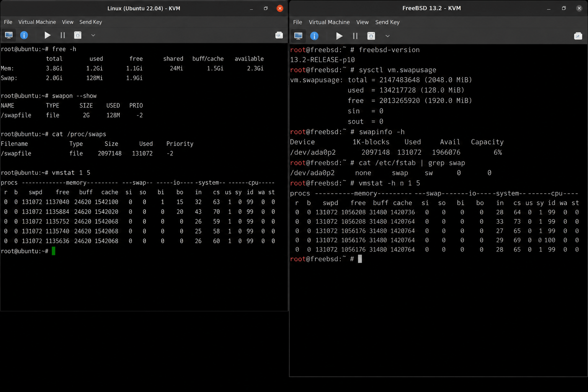Open View menu in FreeBSD window
Viewport: 588px width, 392px height.
pyautogui.click(x=363, y=22)
